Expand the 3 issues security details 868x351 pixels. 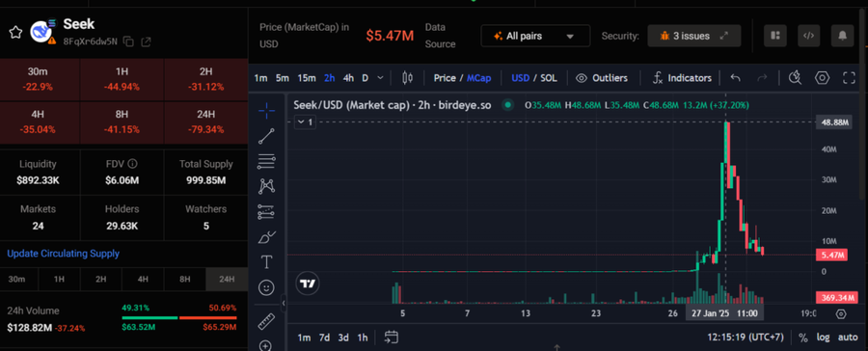[x=694, y=36]
